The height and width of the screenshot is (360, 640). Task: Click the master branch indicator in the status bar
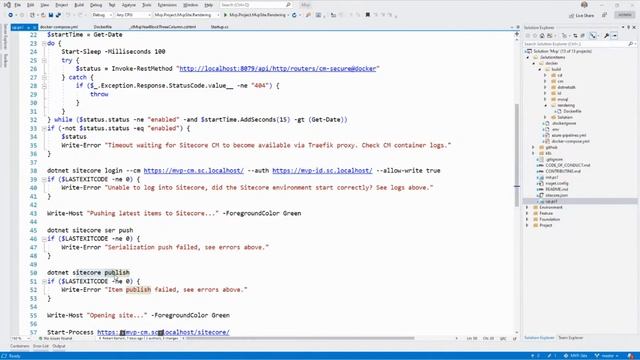[x=606, y=356]
